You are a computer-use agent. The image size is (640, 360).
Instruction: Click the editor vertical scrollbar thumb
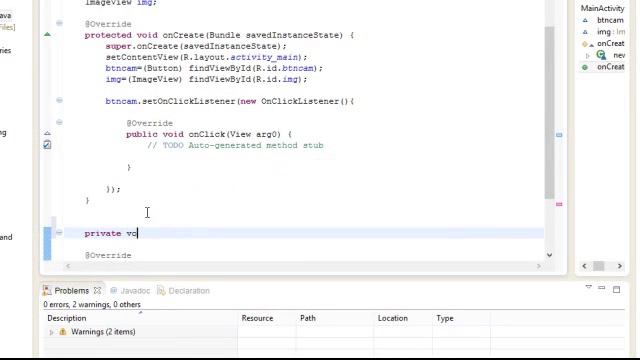(x=549, y=112)
